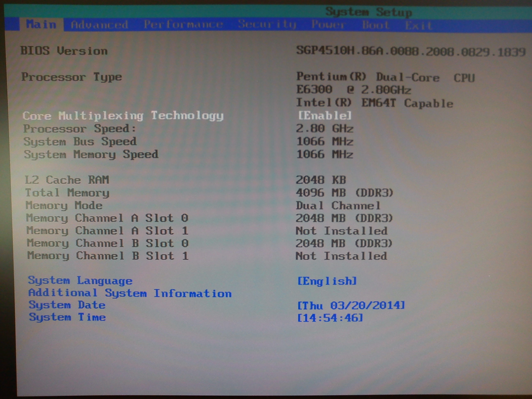Screen dimensions: 532x399
Task: Click the Processor Speed 2.80 GHz value
Action: point(324,129)
